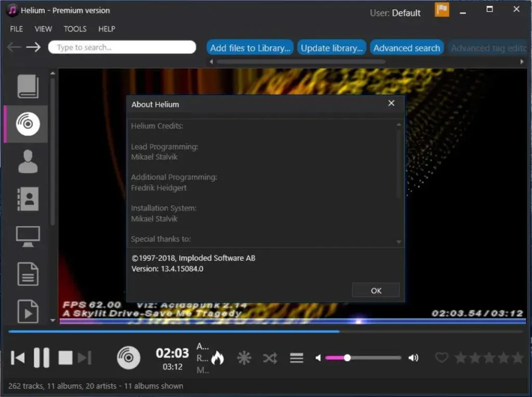Rate the track three stars
532x397 pixels.
point(489,358)
